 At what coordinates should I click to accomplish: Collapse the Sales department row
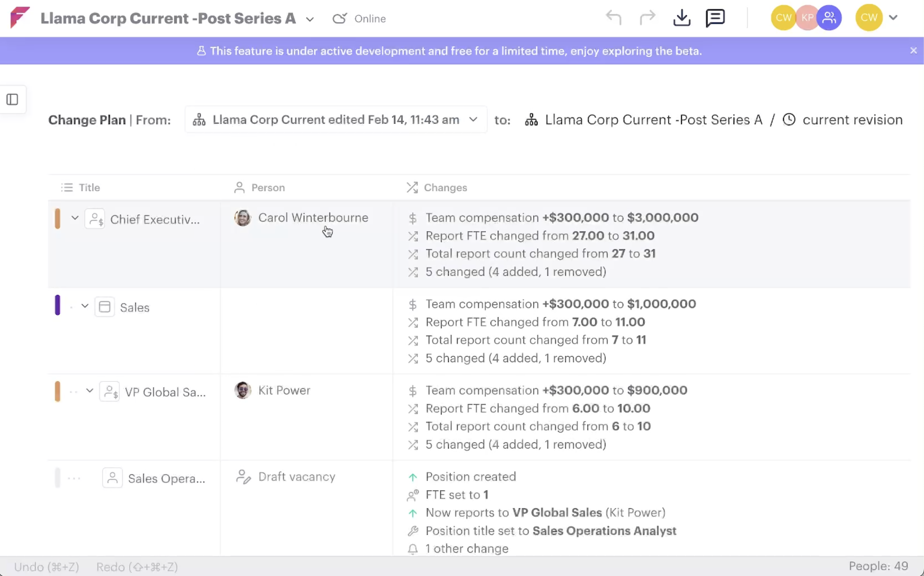click(85, 306)
